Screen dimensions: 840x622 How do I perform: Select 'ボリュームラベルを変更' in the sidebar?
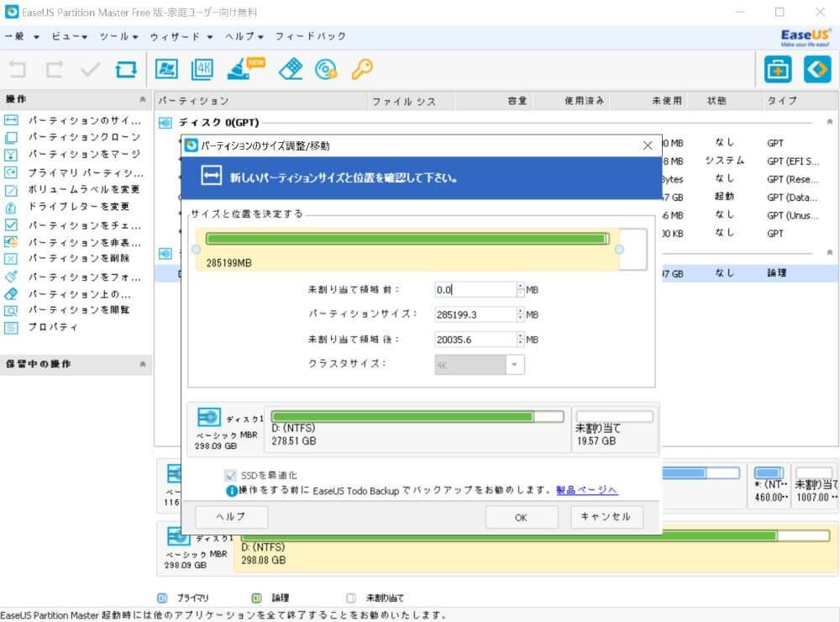pyautogui.click(x=83, y=189)
